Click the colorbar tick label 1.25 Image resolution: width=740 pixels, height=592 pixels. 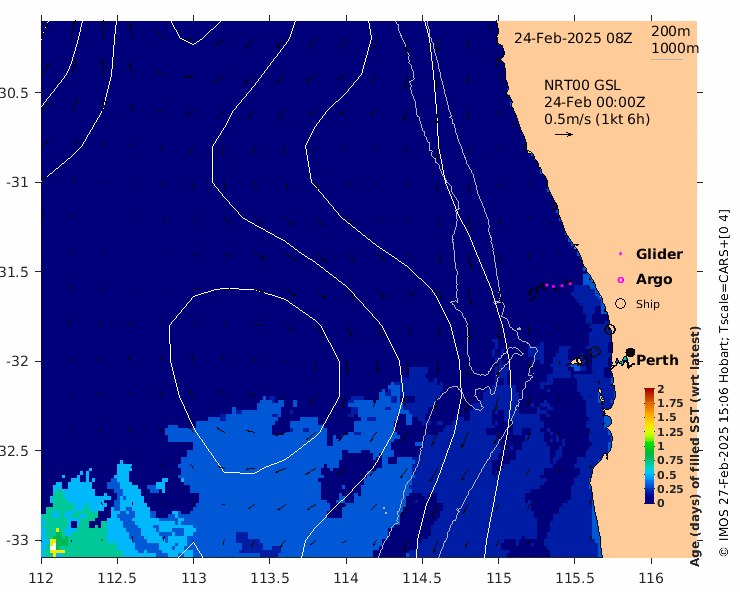click(670, 432)
